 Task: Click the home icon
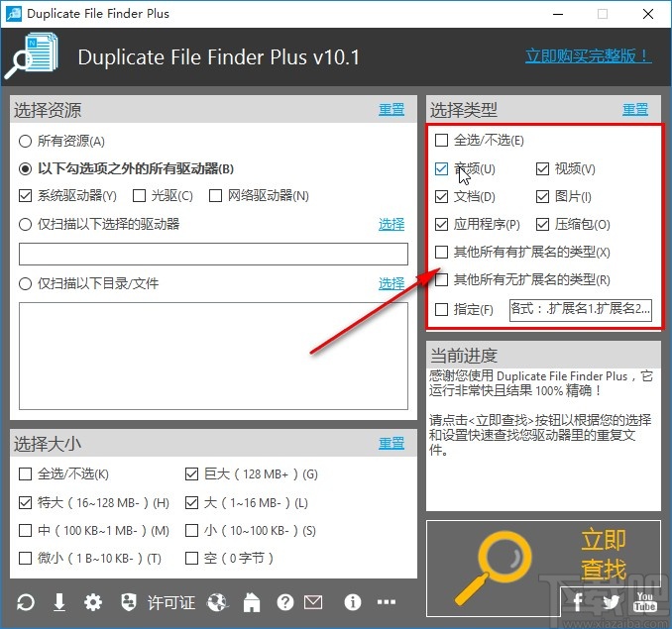(x=252, y=602)
